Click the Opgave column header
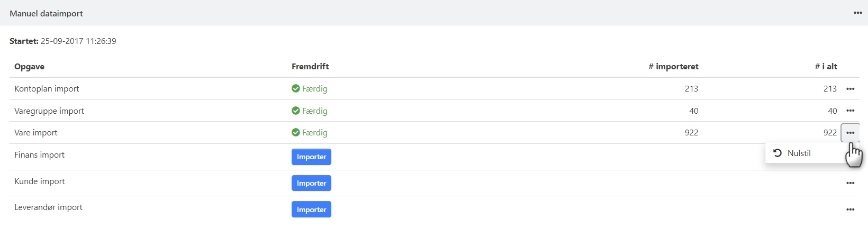868x228 pixels. coord(30,67)
